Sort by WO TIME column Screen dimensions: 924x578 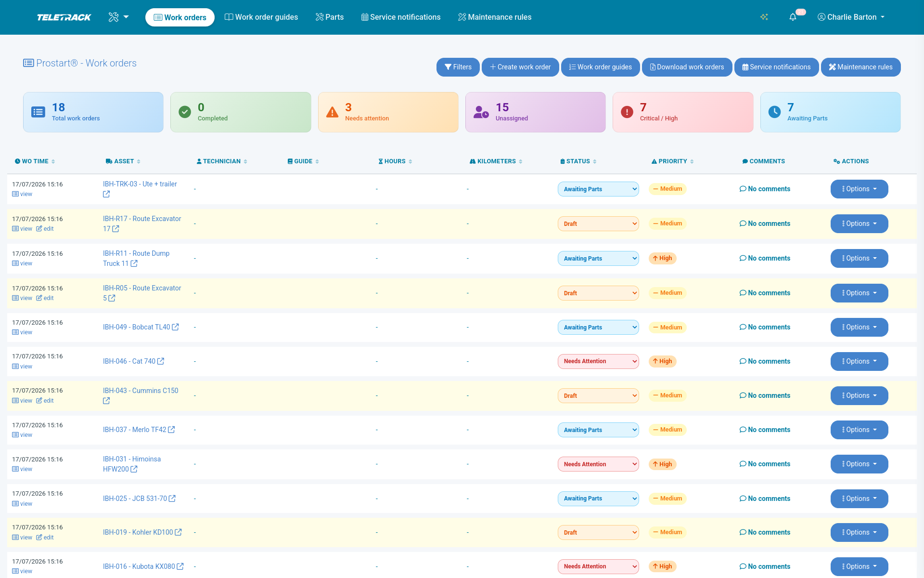pyautogui.click(x=35, y=161)
